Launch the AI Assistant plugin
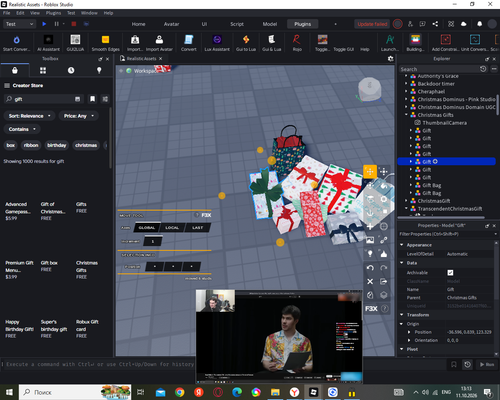Image resolution: width=500 pixels, height=400 pixels. (x=48, y=43)
